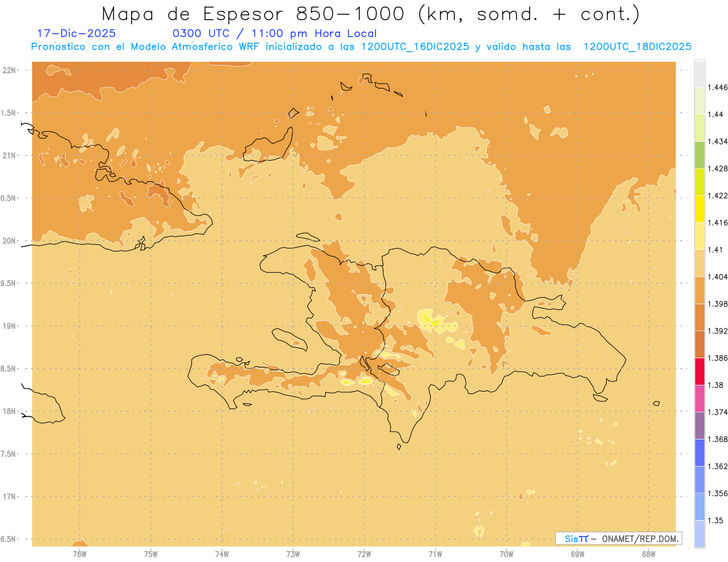
Task: Click the "70W" longitude label
Action: click(507, 554)
